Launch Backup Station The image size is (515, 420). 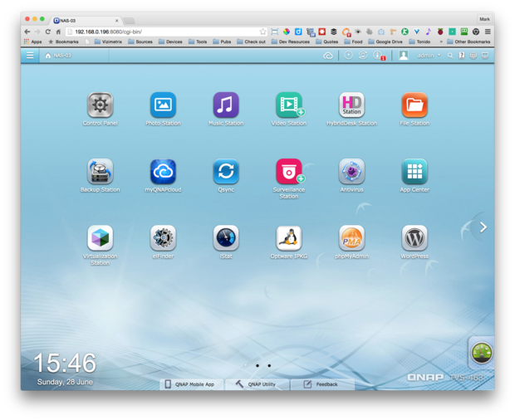(101, 171)
